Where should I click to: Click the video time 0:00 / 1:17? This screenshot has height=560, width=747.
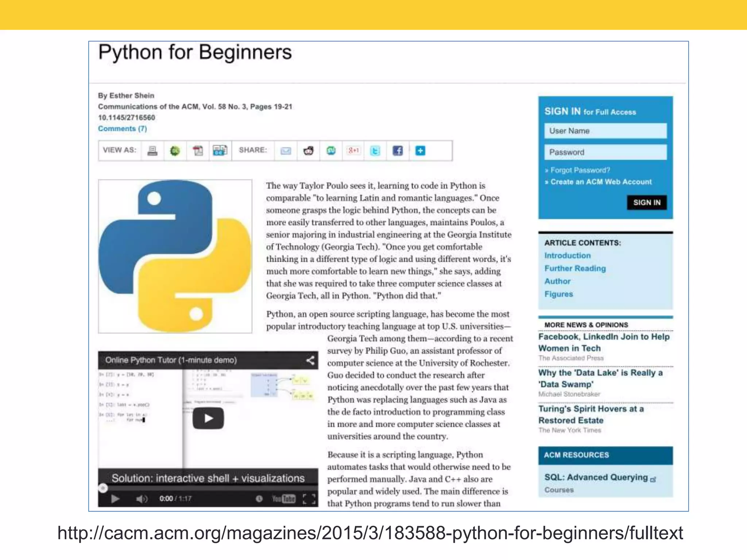coord(175,499)
